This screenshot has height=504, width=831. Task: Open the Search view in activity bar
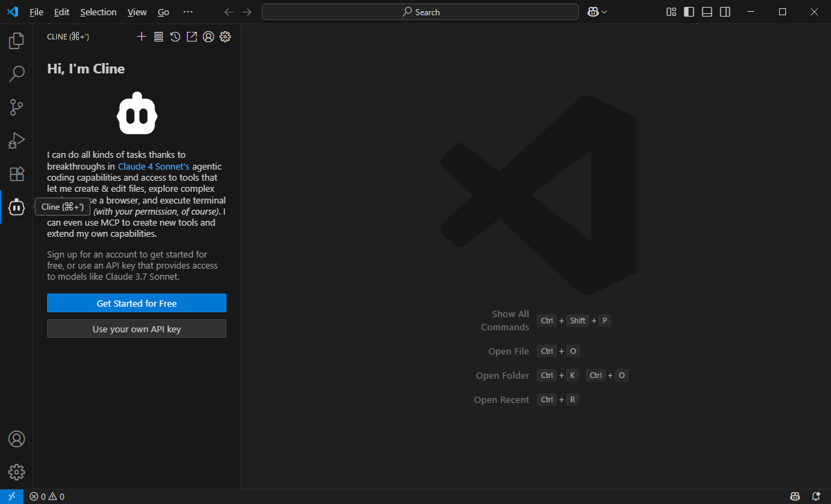point(17,74)
